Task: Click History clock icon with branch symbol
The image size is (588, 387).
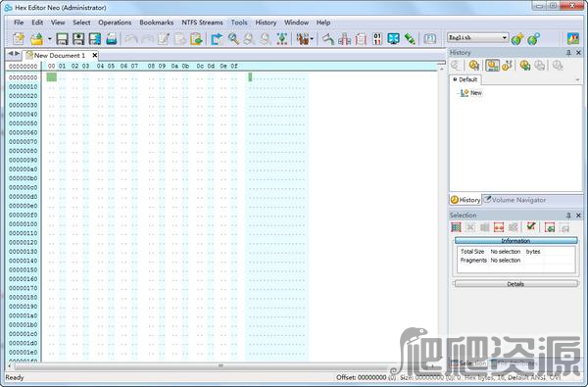Action: (507, 66)
